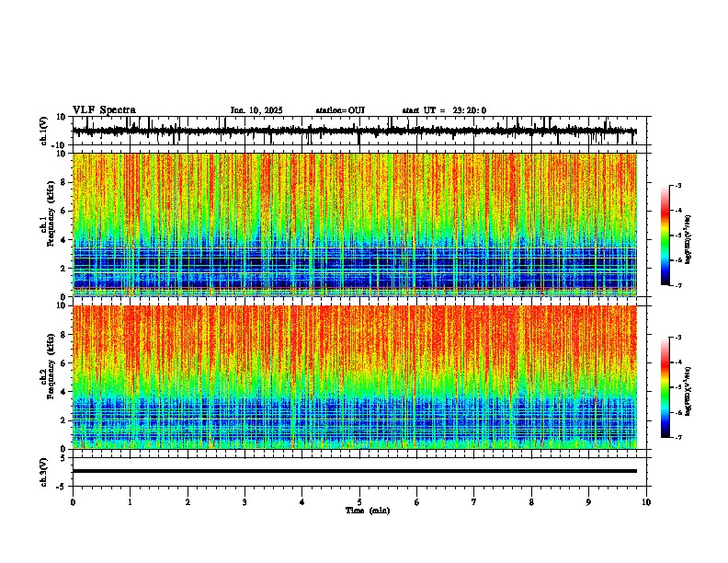The height and width of the screenshot is (563, 728).
Task: Click the thick black ch.3 trace line
Action: (355, 471)
